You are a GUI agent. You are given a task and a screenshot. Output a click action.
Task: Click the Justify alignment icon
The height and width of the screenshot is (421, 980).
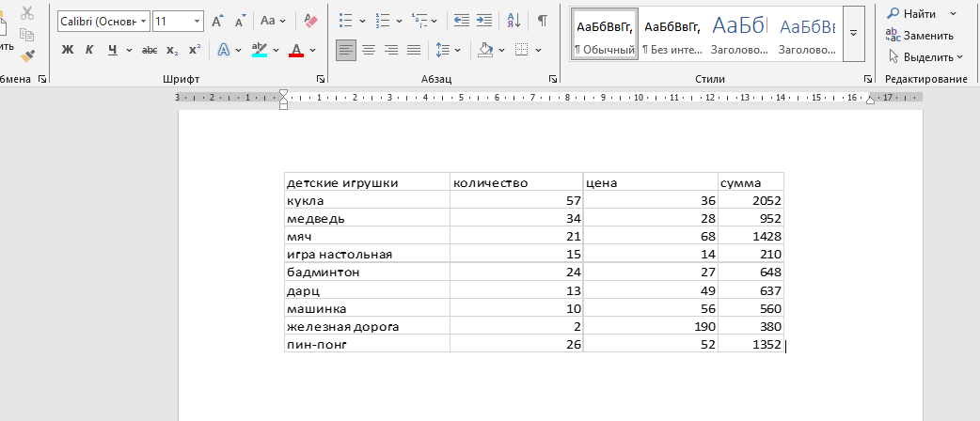tap(414, 50)
